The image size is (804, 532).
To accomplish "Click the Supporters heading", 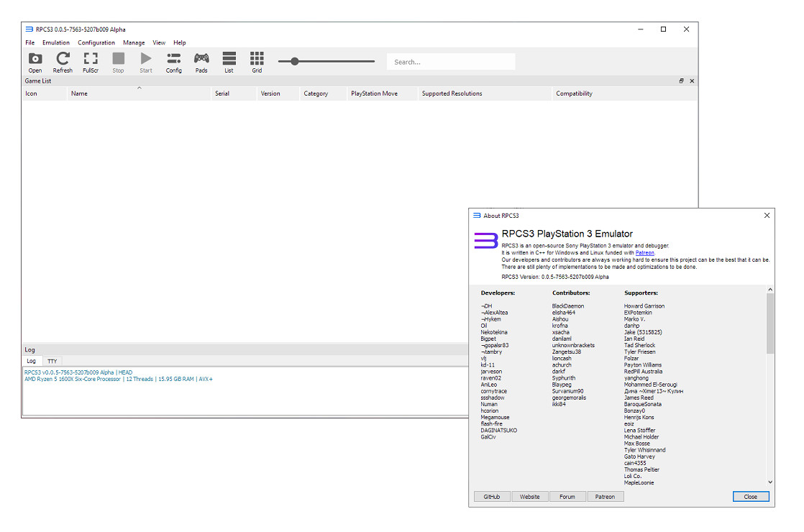I will pos(641,293).
